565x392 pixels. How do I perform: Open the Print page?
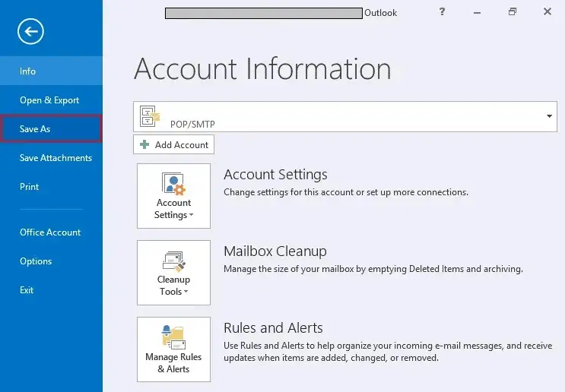[x=30, y=187]
